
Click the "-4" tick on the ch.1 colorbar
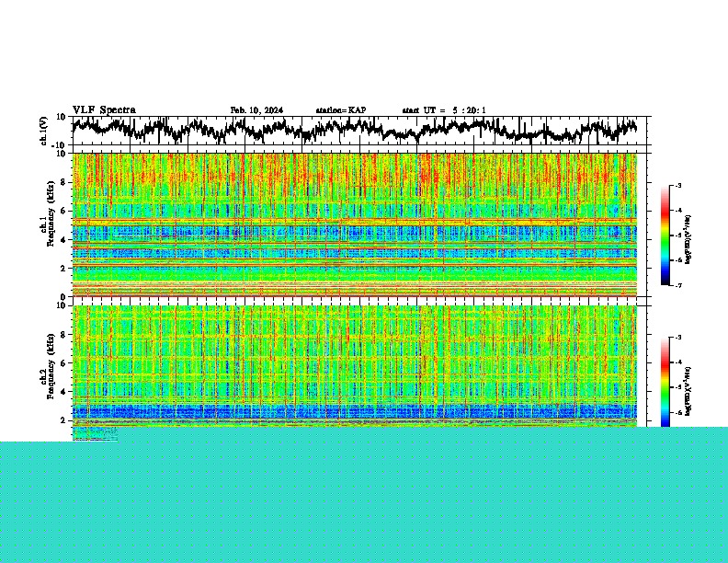pyautogui.click(x=678, y=211)
